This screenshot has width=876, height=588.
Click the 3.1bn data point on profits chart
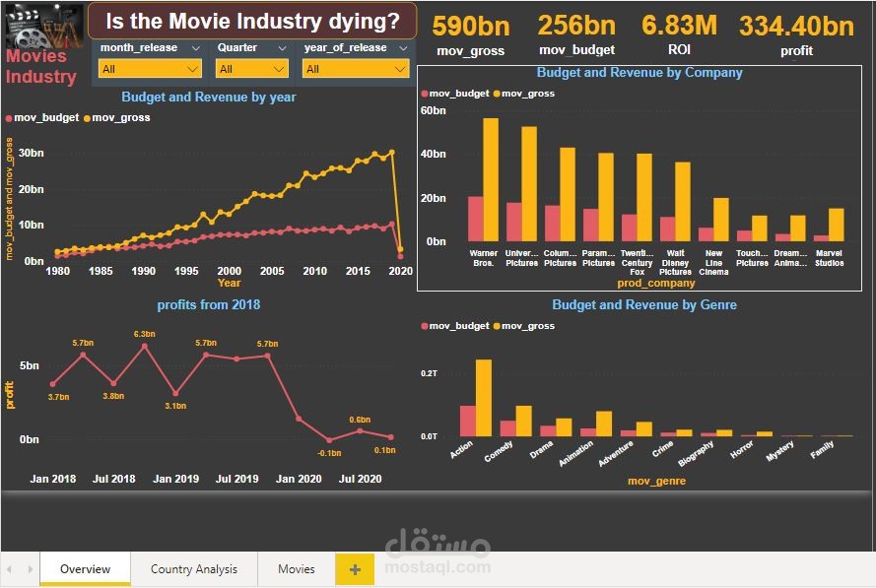(176, 393)
